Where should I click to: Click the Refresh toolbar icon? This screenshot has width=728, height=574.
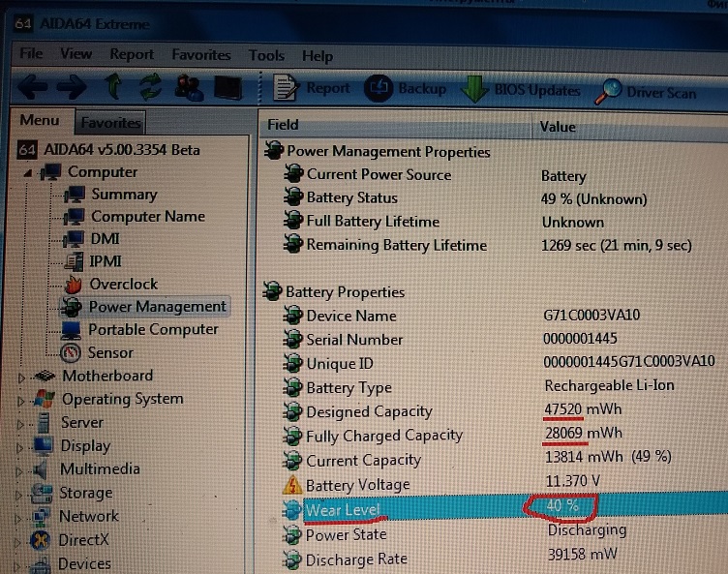pyautogui.click(x=151, y=86)
